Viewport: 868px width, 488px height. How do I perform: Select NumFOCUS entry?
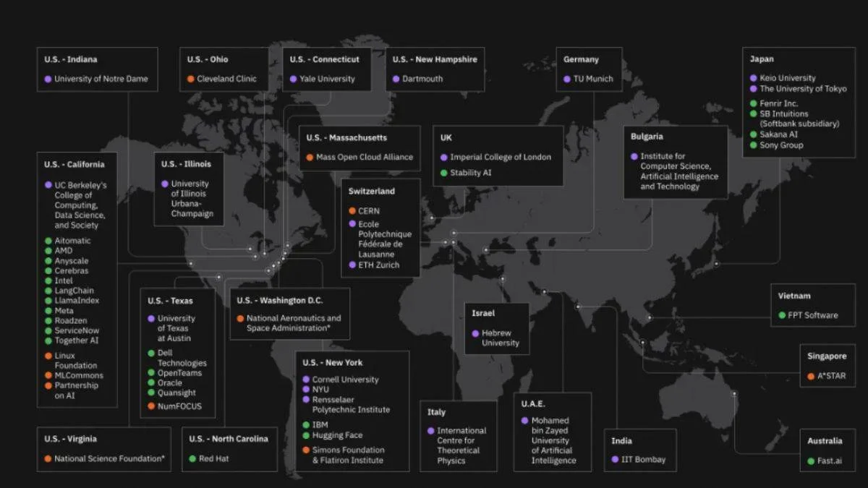pos(175,407)
